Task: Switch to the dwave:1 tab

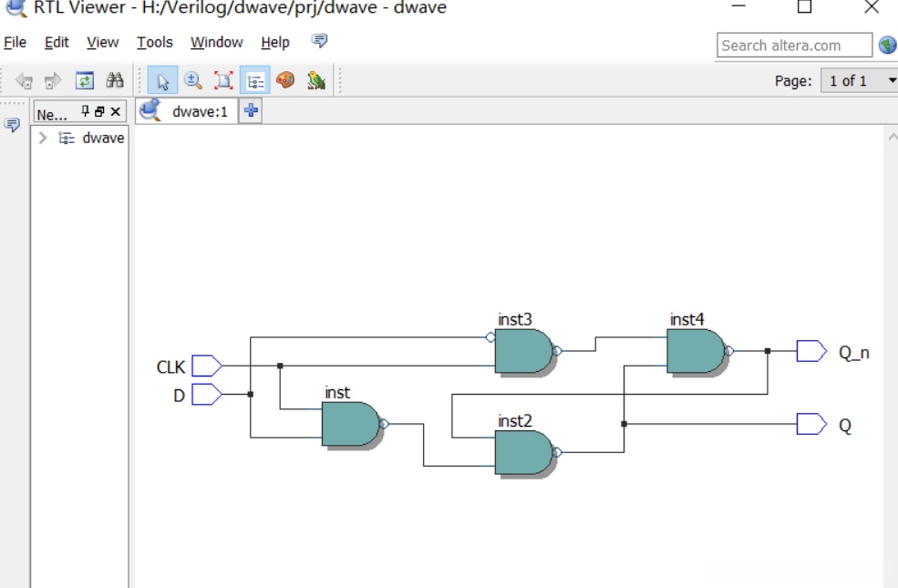Action: 187,110
